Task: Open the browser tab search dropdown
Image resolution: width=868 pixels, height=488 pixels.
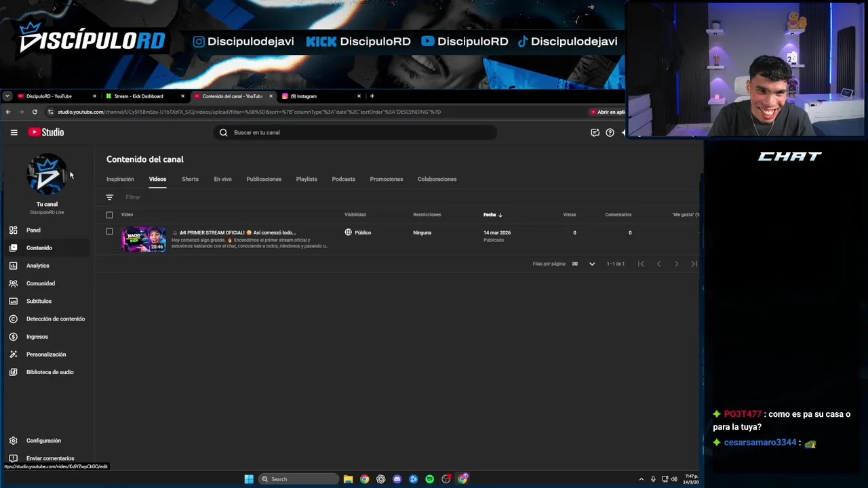Action: click(x=7, y=96)
